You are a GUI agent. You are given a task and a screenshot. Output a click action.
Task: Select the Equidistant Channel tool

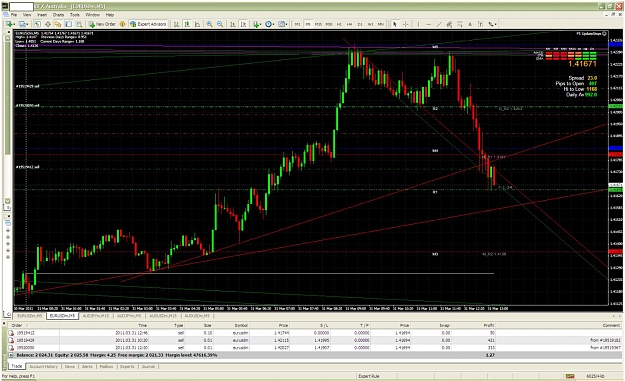(x=449, y=24)
